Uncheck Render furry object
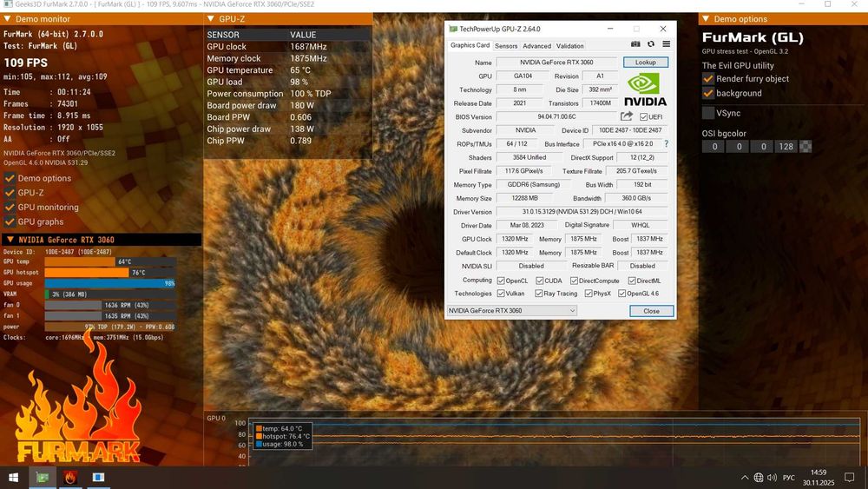This screenshot has height=489, width=868. (x=708, y=79)
